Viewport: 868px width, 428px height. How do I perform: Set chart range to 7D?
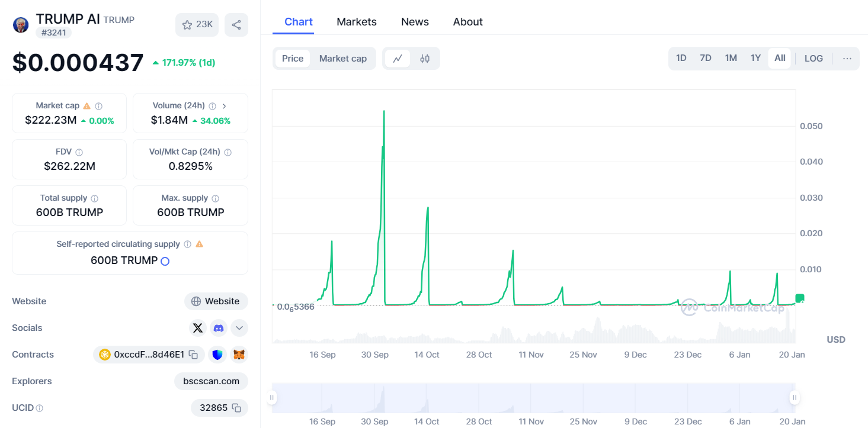tap(706, 58)
